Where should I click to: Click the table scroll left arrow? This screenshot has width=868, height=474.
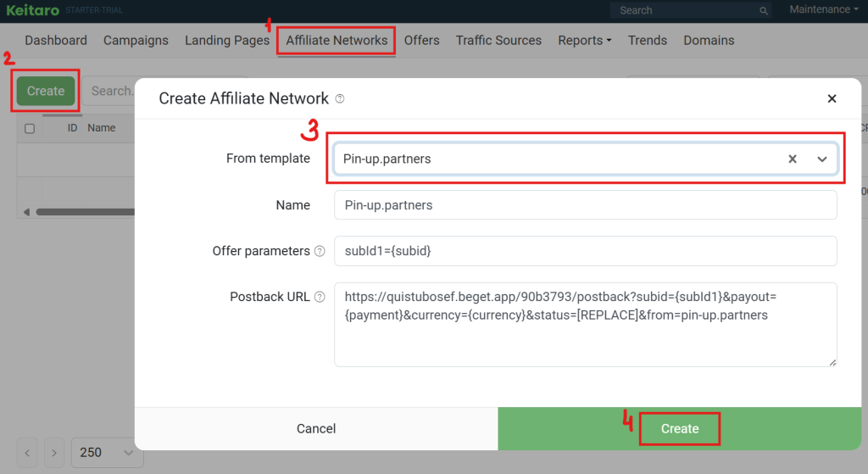pyautogui.click(x=26, y=212)
